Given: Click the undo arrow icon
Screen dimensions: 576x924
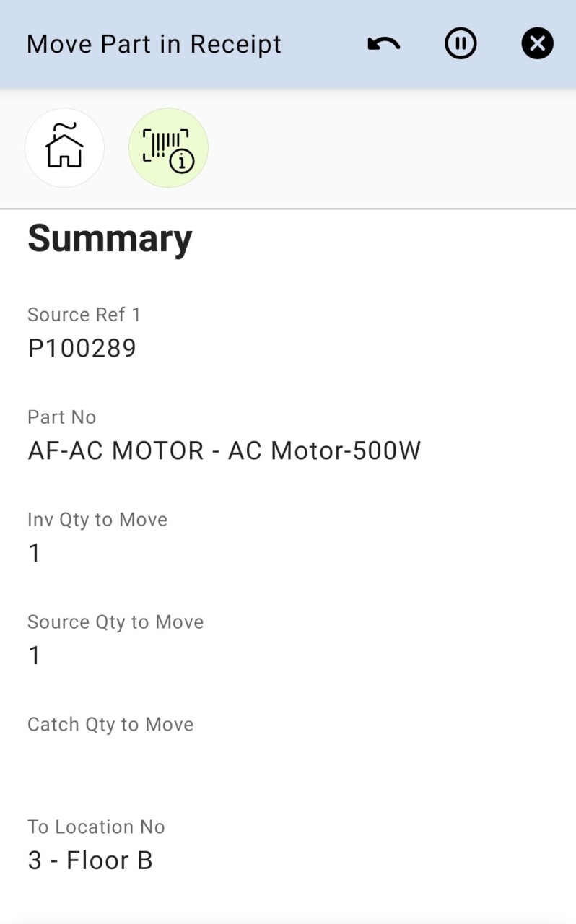Looking at the screenshot, I should coord(383,44).
